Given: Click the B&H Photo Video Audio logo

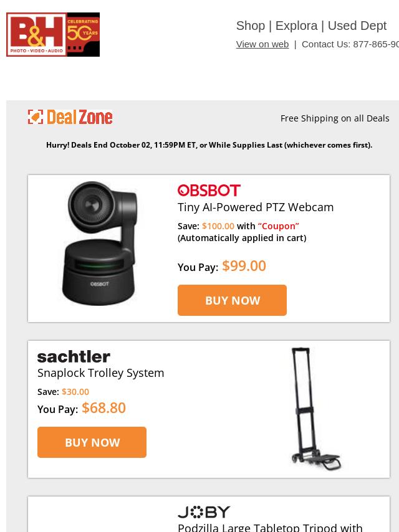Looking at the screenshot, I should (x=36, y=35).
